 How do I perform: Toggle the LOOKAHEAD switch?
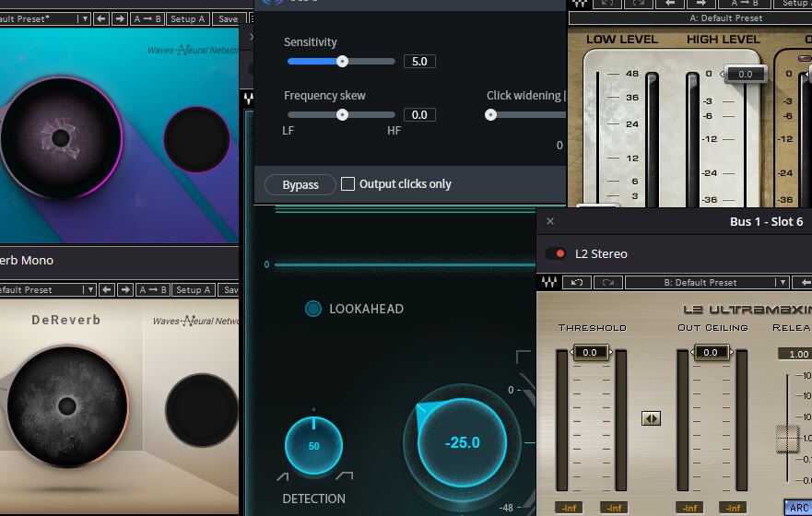[313, 309]
